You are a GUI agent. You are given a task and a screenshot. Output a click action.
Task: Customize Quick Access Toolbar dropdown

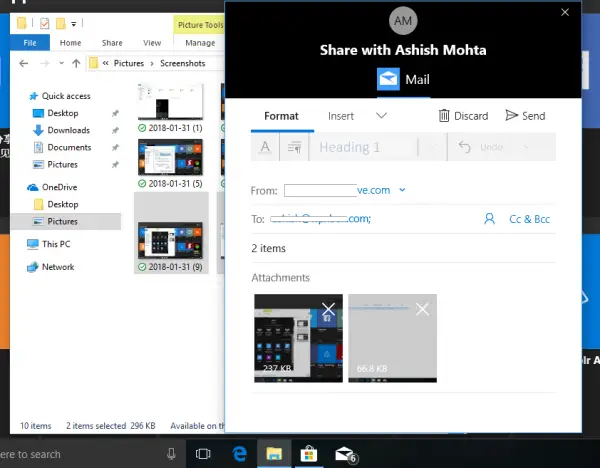point(73,24)
